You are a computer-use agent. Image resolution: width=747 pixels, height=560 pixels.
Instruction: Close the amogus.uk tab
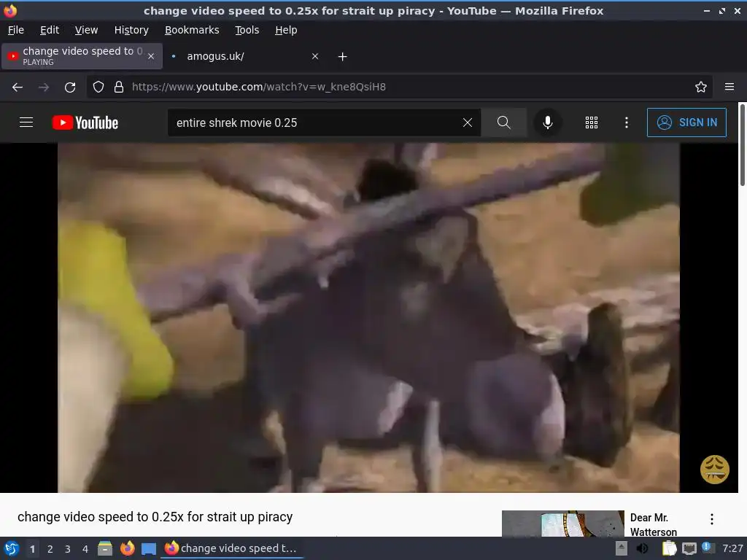pyautogui.click(x=315, y=56)
